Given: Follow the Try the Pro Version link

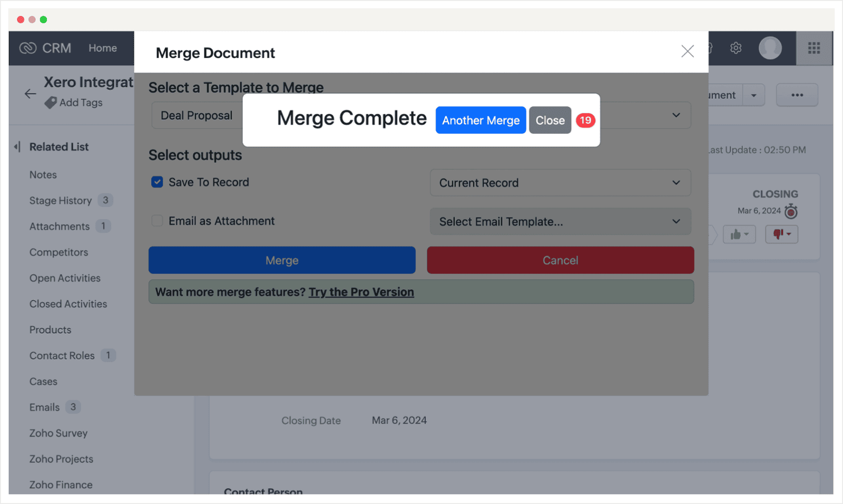Looking at the screenshot, I should click(361, 292).
